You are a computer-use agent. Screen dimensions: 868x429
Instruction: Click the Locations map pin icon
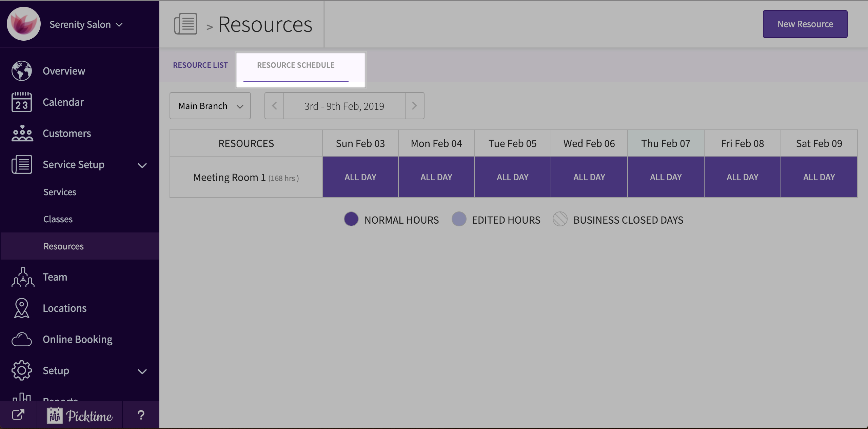coord(22,308)
